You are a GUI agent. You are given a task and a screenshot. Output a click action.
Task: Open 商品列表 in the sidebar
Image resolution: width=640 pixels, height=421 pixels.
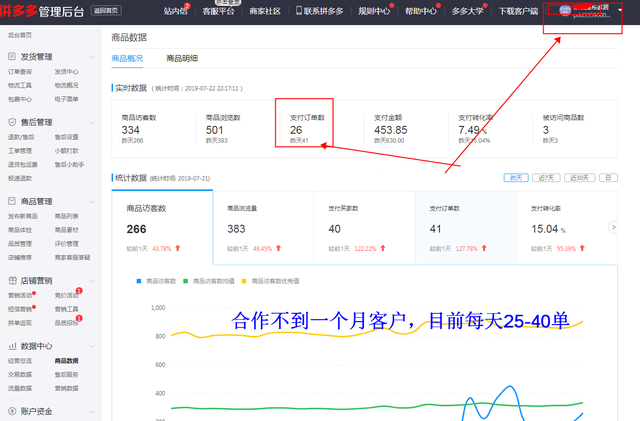tap(67, 216)
